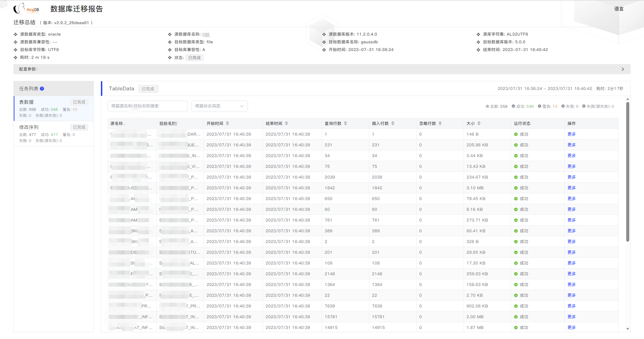Open 更多 link for 902.06 KB row
Viewport: 644px width, 339px height.
[x=572, y=306]
